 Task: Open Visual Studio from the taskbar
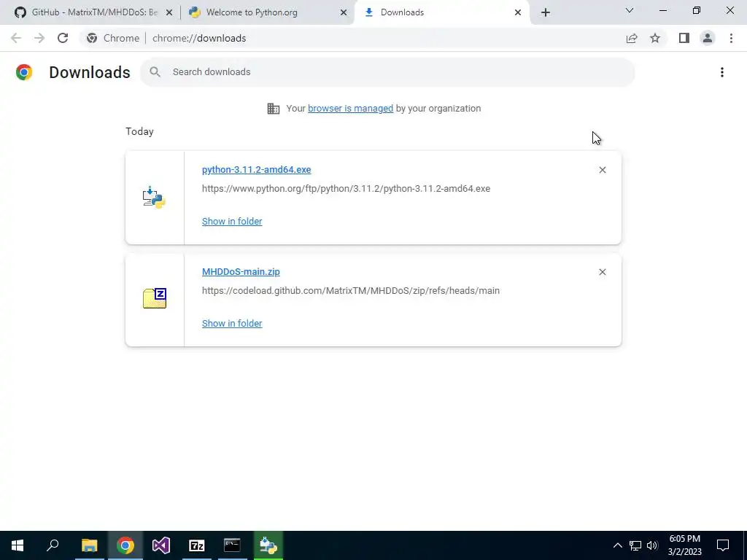(161, 545)
